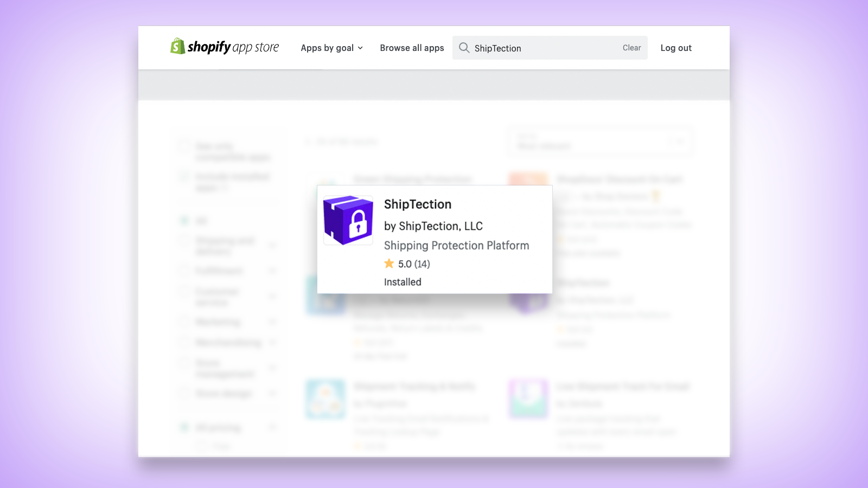Click 'by ShipTection, LLC' text

tap(433, 226)
